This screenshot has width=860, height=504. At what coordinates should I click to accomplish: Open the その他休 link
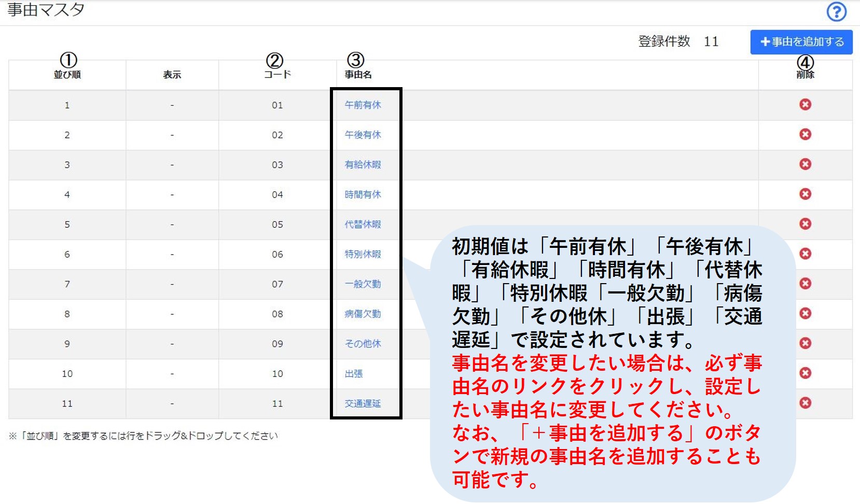tap(363, 344)
